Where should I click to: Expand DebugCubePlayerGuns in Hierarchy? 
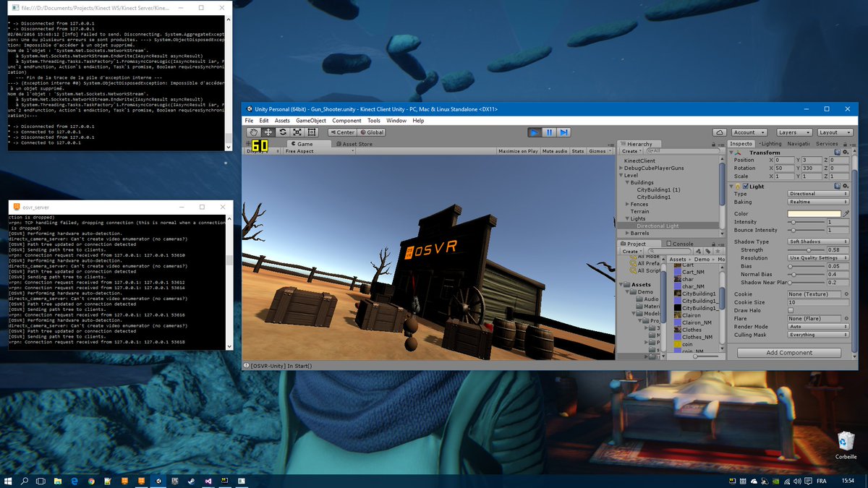click(621, 168)
